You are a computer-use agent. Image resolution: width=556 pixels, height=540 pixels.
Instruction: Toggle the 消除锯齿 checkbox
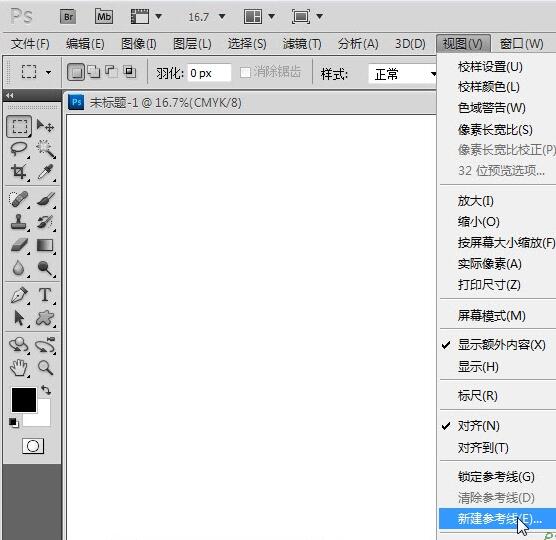coord(245,73)
